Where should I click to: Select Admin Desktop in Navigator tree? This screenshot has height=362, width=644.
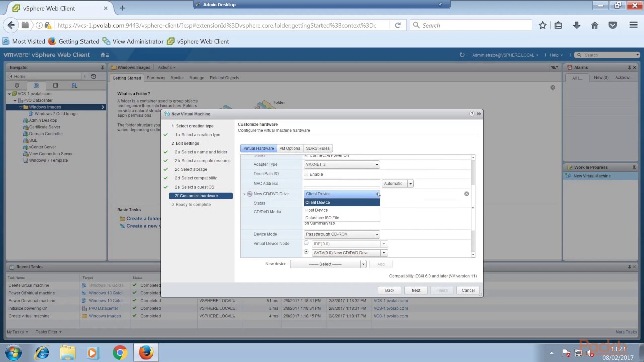(x=43, y=120)
